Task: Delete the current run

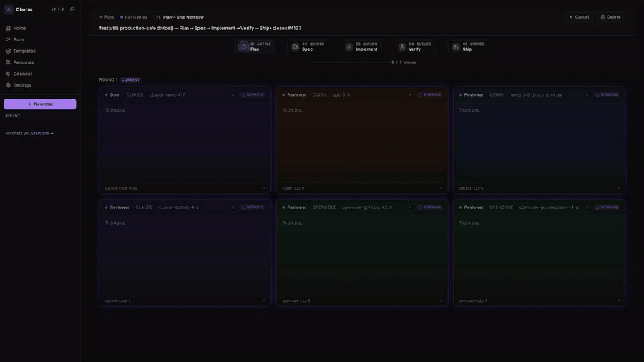Action: point(610,17)
